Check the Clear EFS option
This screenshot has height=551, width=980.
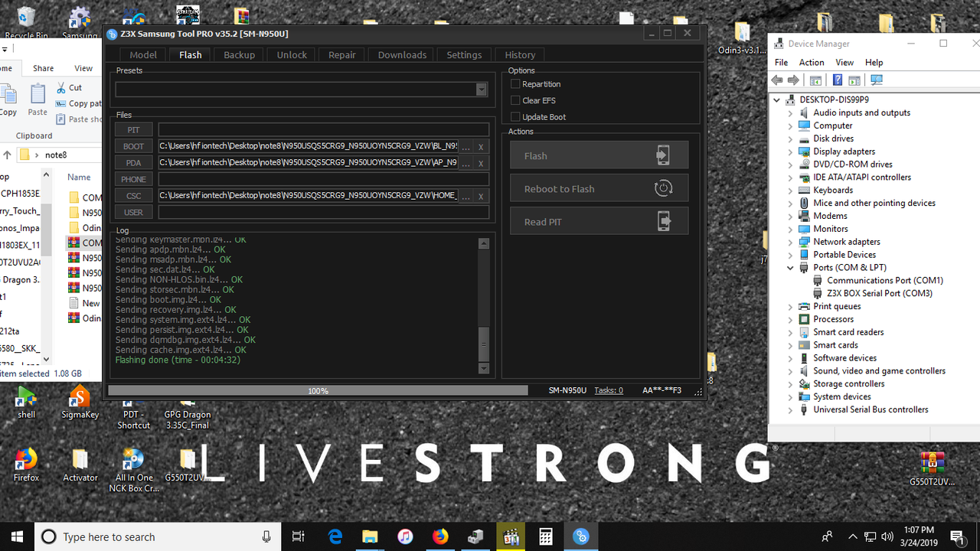click(516, 99)
